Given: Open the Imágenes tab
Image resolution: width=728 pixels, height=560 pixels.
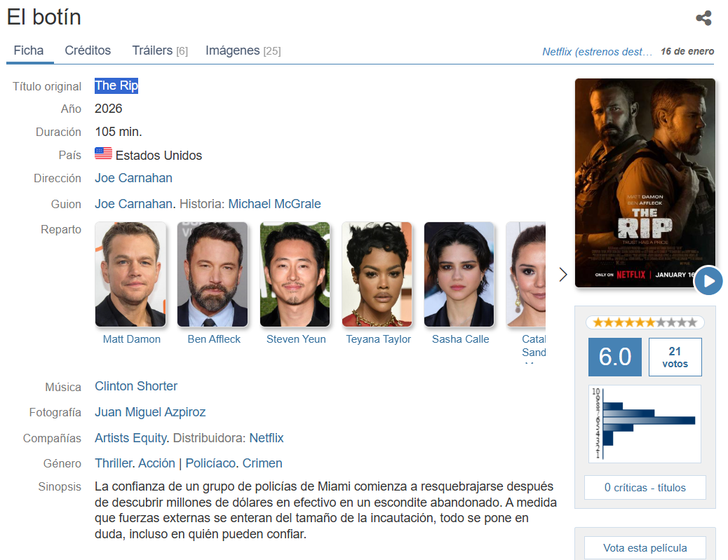Looking at the screenshot, I should (243, 50).
